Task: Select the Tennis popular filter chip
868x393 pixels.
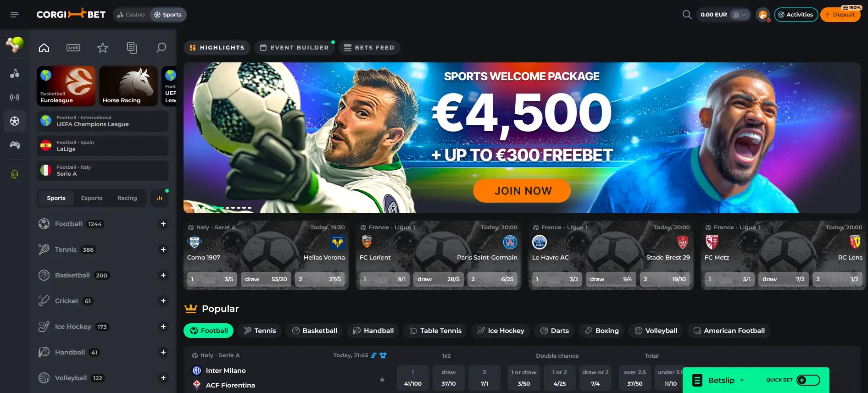Action: tap(260, 331)
